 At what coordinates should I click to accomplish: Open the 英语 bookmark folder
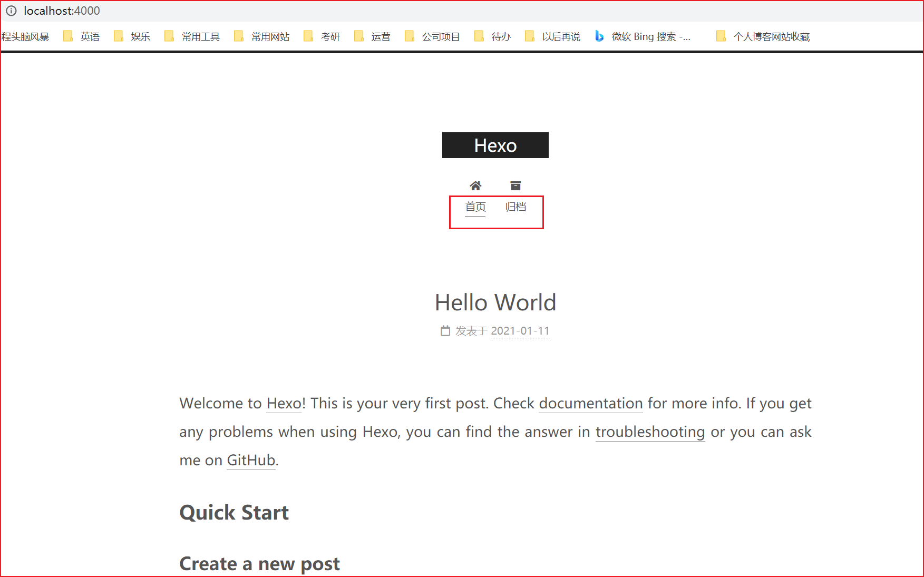pos(82,36)
